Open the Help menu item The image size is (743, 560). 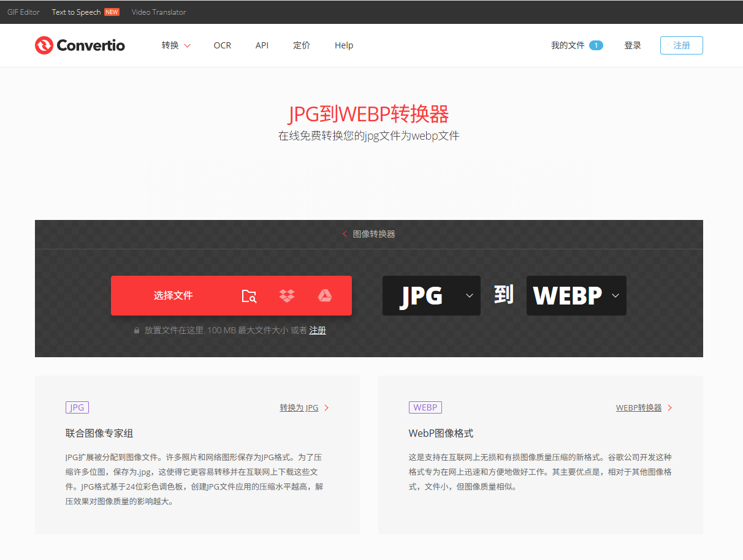[x=344, y=45]
